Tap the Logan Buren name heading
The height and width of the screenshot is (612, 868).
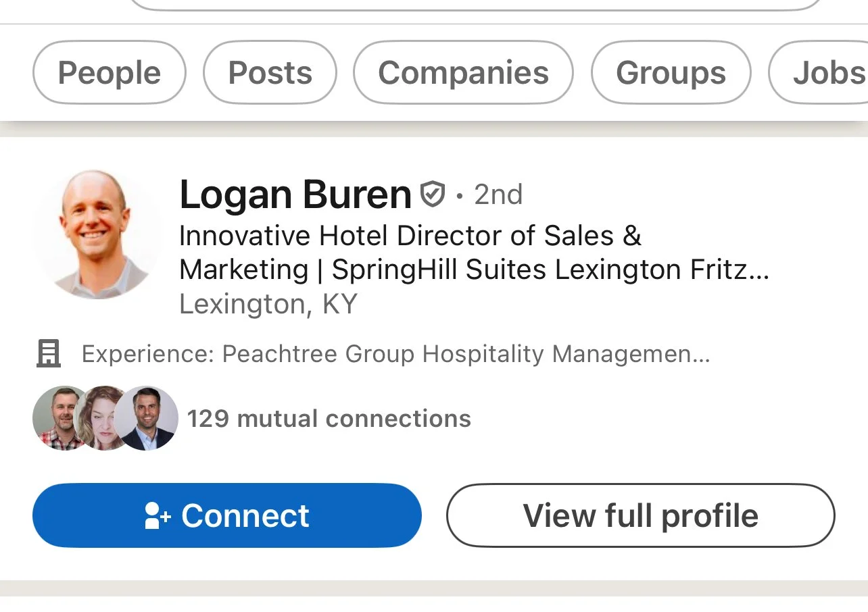point(295,195)
